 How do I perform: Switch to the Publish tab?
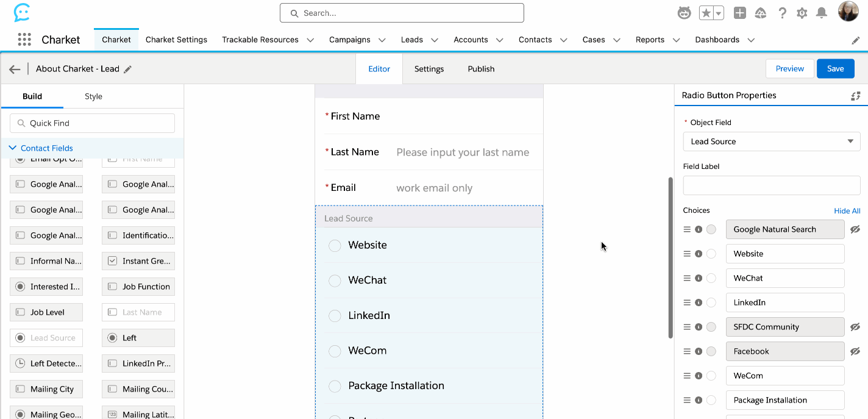[x=481, y=69]
